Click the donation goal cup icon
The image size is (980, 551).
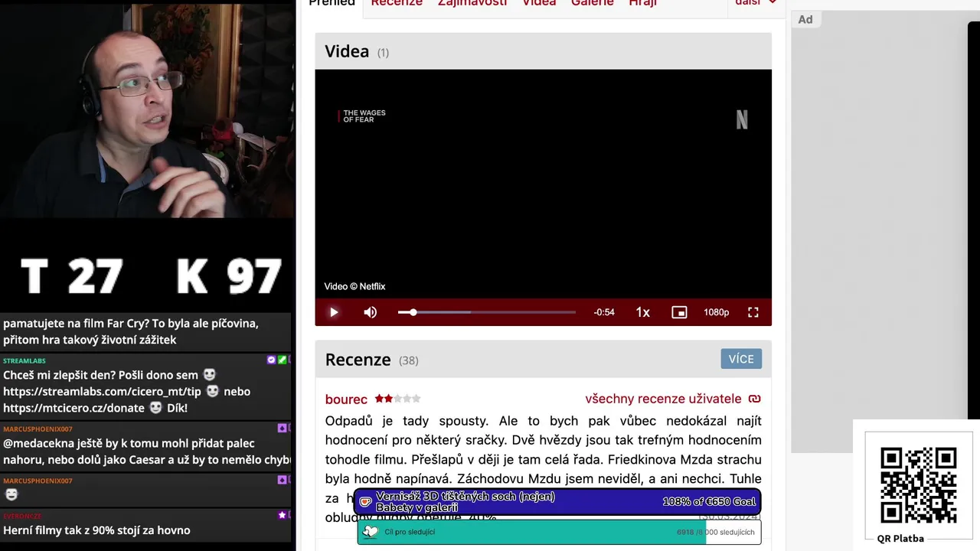point(365,502)
